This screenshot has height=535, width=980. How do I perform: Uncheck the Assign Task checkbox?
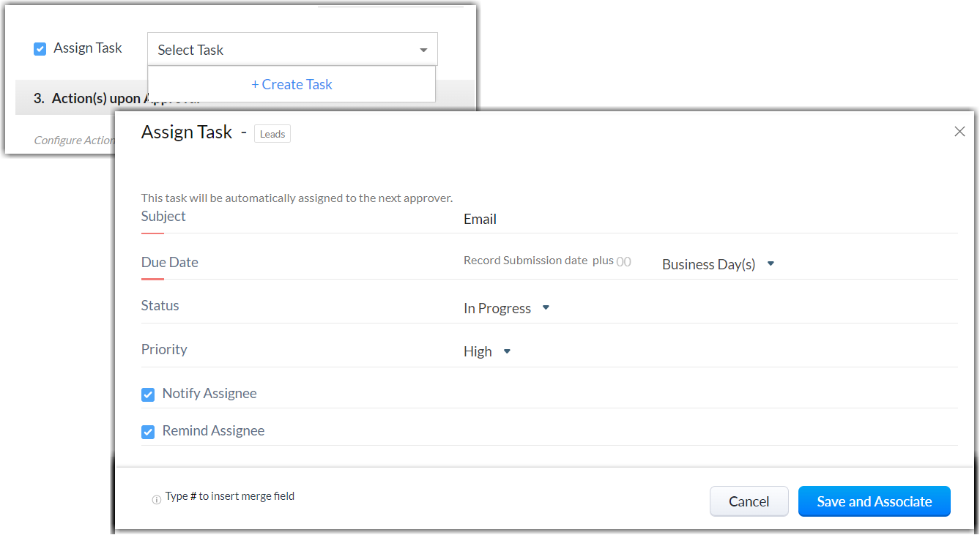pos(40,49)
